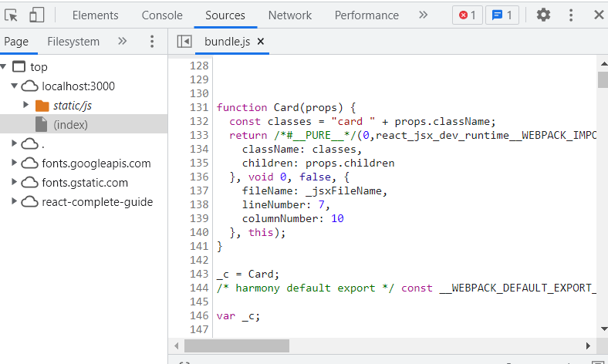This screenshot has height=364, width=608.
Task: Activate the inspect element picker icon
Action: point(11,15)
